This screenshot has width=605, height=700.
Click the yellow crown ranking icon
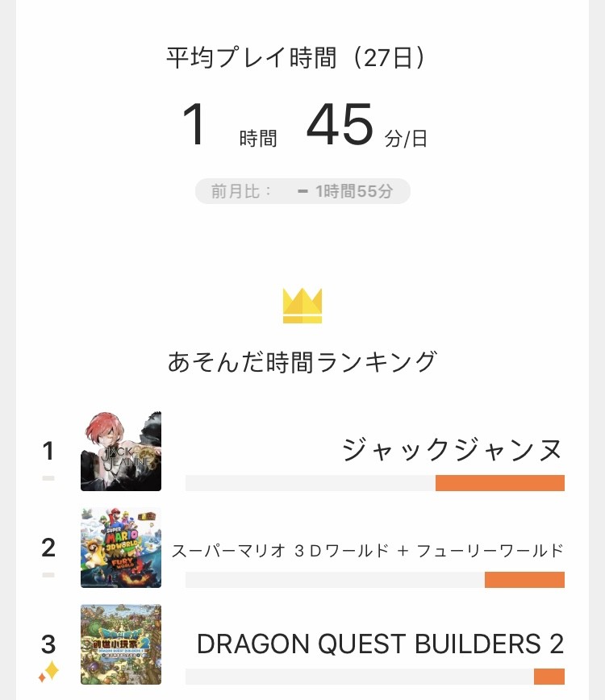302,306
